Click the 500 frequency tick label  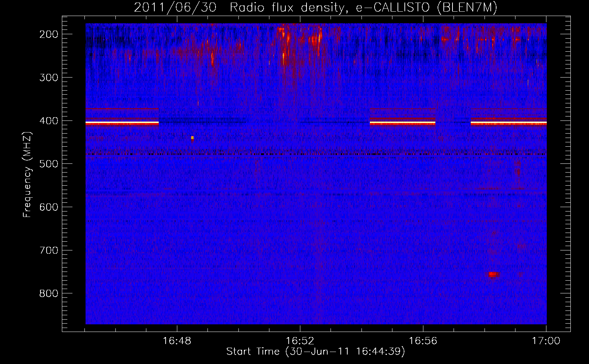click(49, 164)
